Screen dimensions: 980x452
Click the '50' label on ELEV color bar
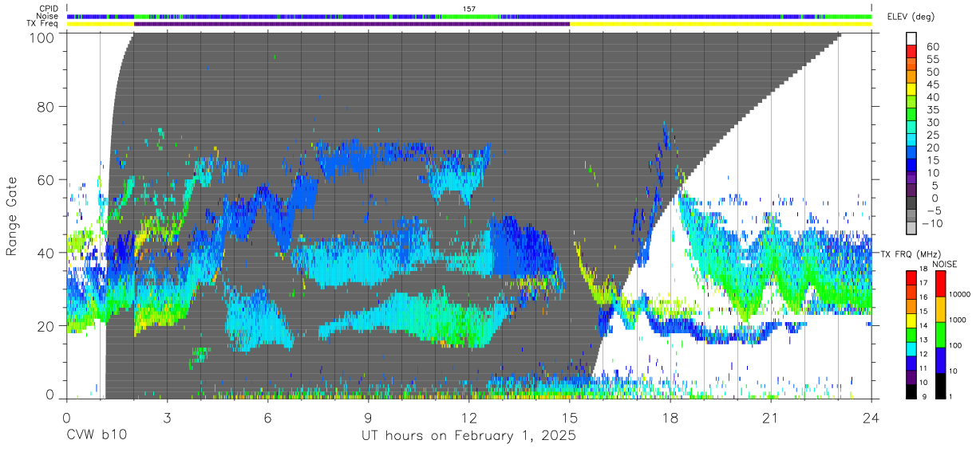click(x=934, y=73)
